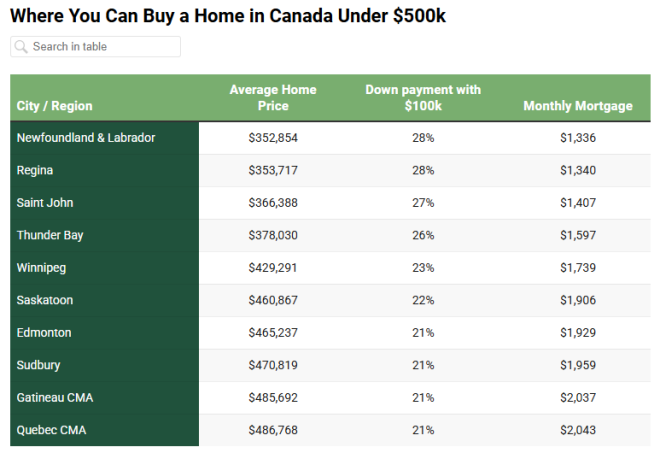The height and width of the screenshot is (453, 660).
Task: Click the $352,854 average price cell
Action: (273, 138)
